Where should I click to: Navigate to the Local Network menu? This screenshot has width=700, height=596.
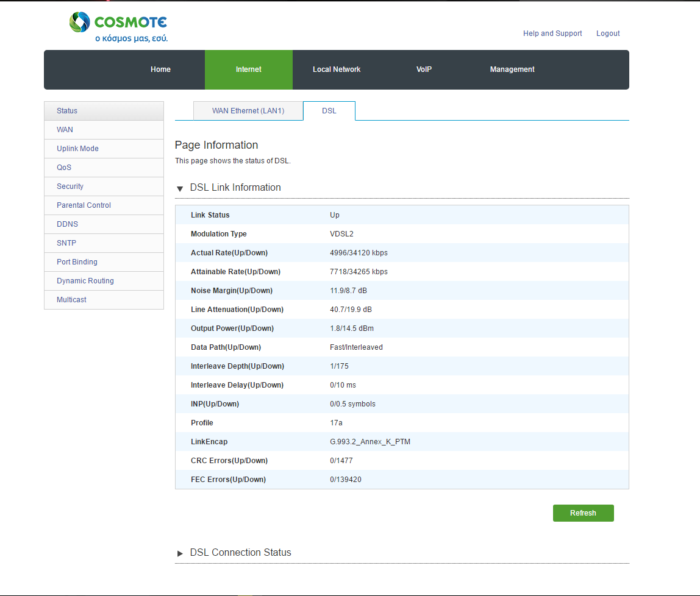pyautogui.click(x=337, y=69)
